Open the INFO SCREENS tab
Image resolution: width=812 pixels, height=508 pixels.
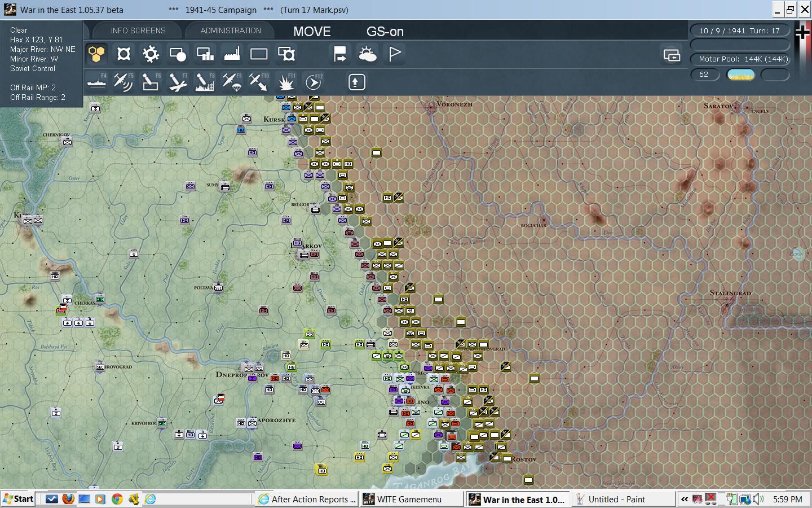click(x=138, y=30)
